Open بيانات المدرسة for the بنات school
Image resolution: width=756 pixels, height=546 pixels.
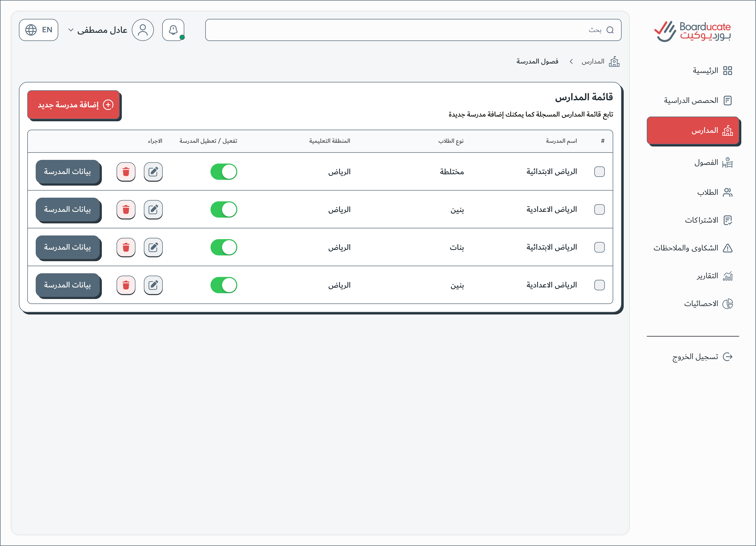(68, 247)
